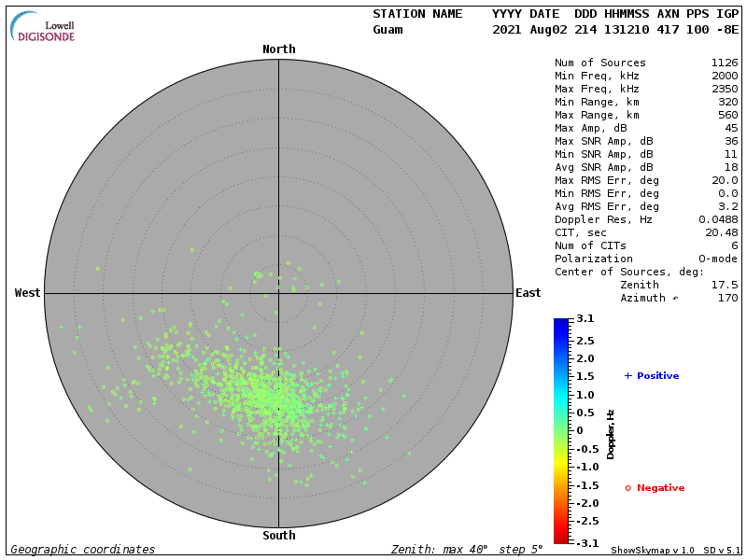The width and height of the screenshot is (747, 560).
Task: Select the North compass label
Action: pos(278,49)
